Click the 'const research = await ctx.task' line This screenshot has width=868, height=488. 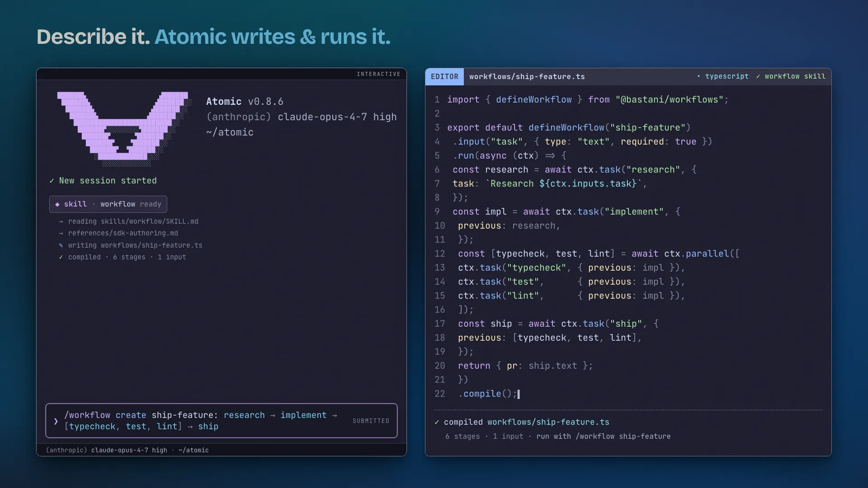coord(575,170)
